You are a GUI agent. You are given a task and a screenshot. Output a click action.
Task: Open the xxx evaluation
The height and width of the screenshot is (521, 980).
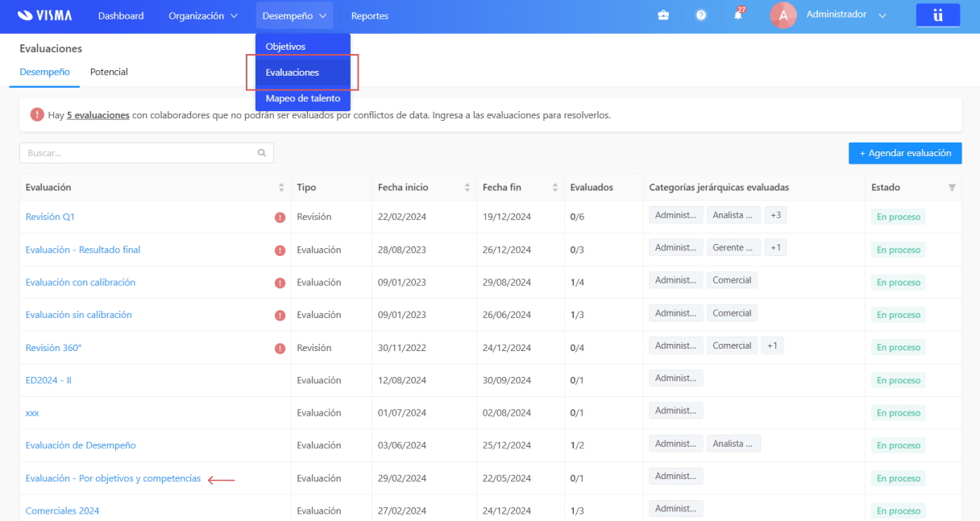[x=32, y=413]
